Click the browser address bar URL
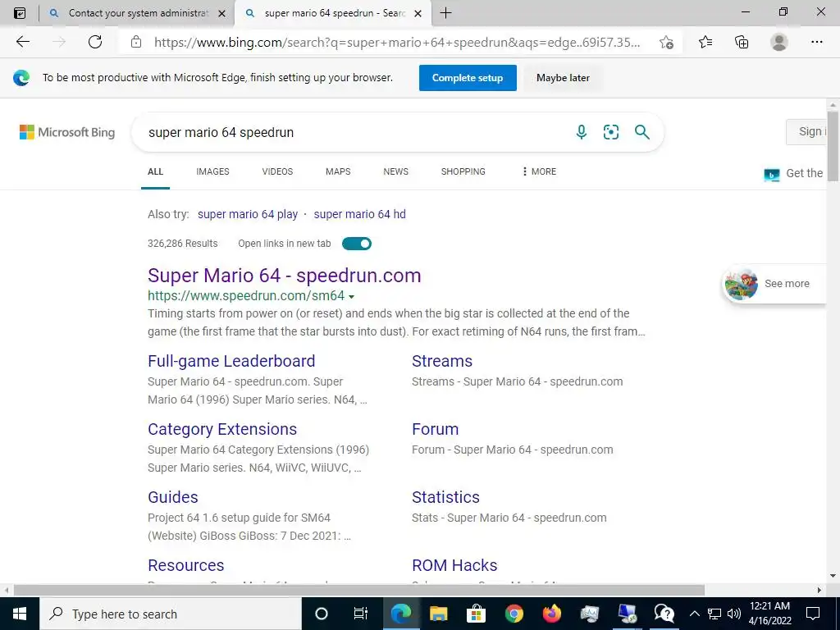 (397, 43)
